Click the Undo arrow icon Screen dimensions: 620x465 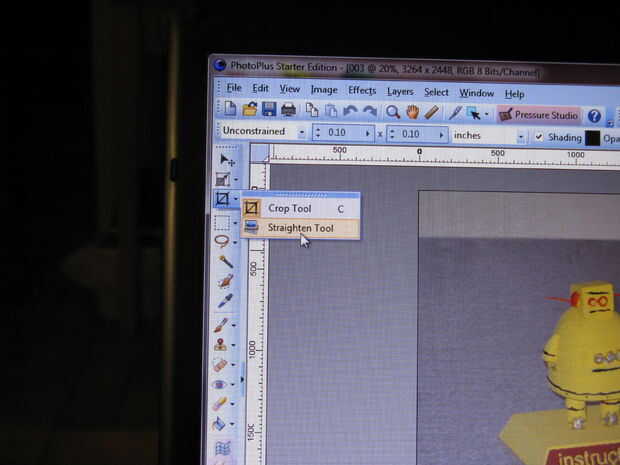coord(350,111)
